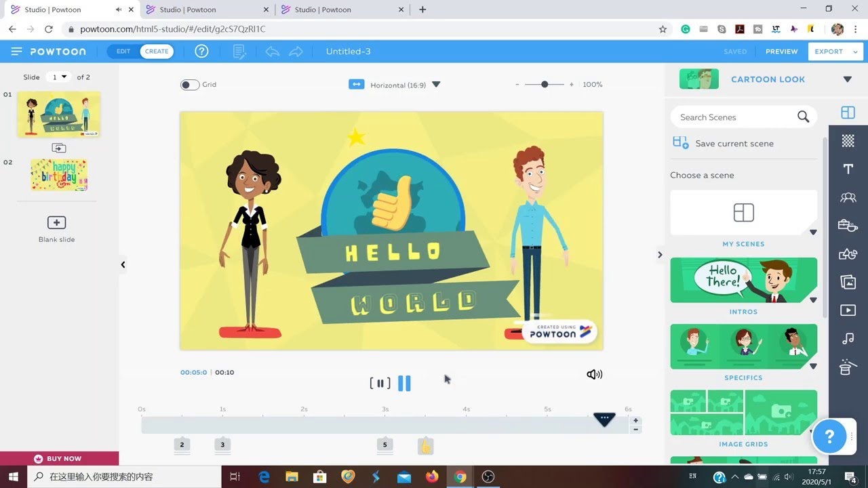Image resolution: width=868 pixels, height=488 pixels.
Task: Redo the last action
Action: coord(296,52)
